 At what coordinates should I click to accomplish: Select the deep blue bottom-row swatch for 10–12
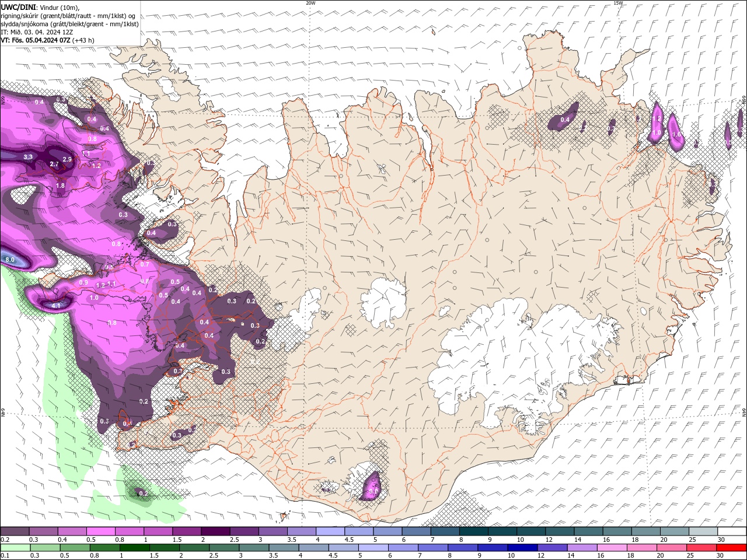[x=522, y=548]
